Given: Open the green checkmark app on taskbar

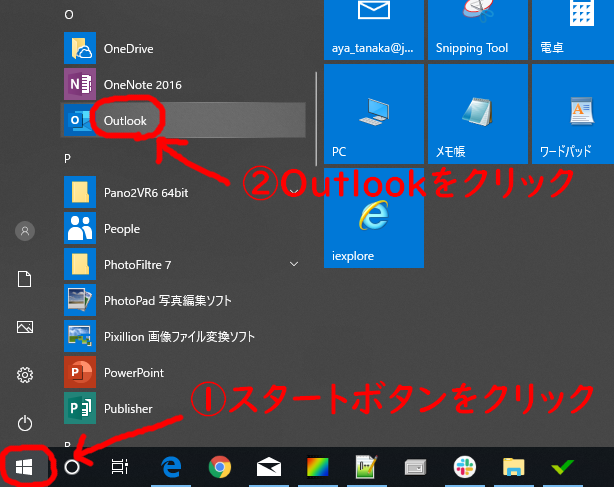Looking at the screenshot, I should pos(562,467).
